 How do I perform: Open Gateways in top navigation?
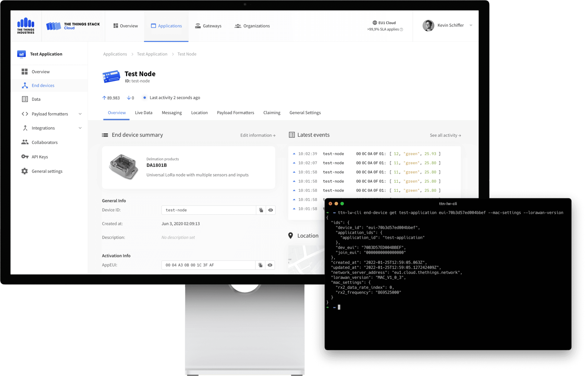click(x=208, y=26)
